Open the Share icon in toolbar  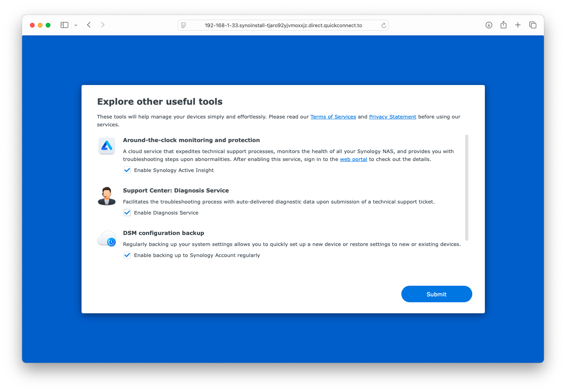pos(503,25)
